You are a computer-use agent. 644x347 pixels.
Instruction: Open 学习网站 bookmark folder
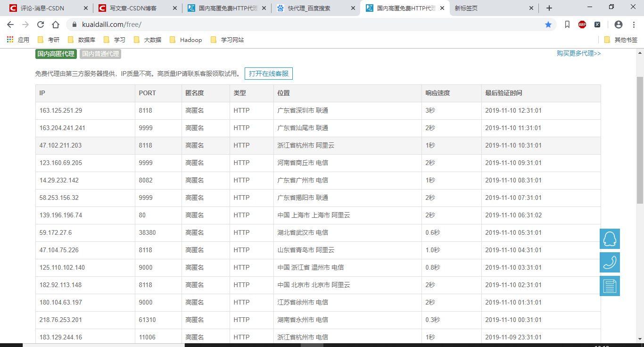click(x=227, y=40)
